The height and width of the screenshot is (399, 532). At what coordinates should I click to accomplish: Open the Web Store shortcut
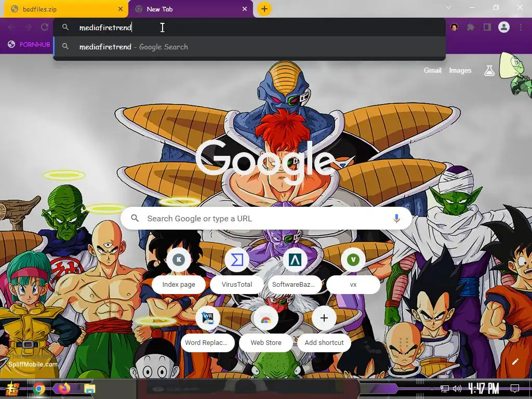pos(266,328)
